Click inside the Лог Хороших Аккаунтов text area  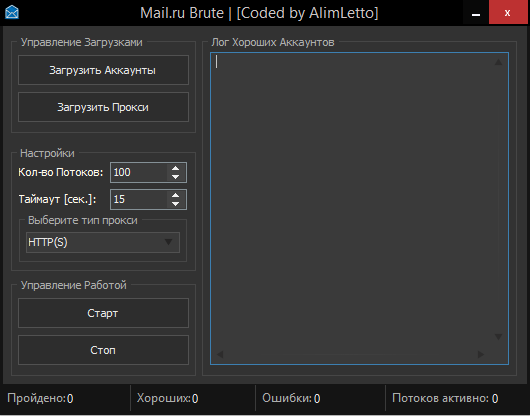352,203
